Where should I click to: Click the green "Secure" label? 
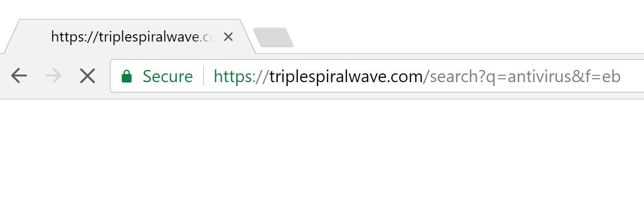168,76
